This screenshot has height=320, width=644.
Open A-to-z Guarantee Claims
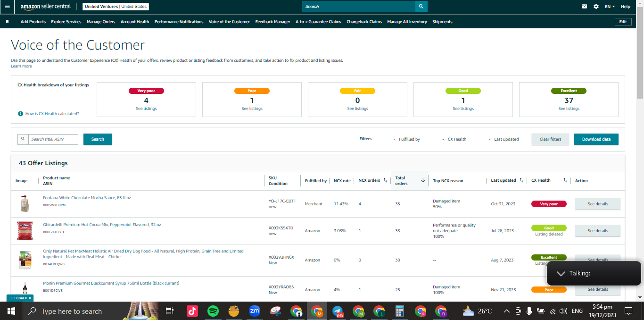click(318, 22)
